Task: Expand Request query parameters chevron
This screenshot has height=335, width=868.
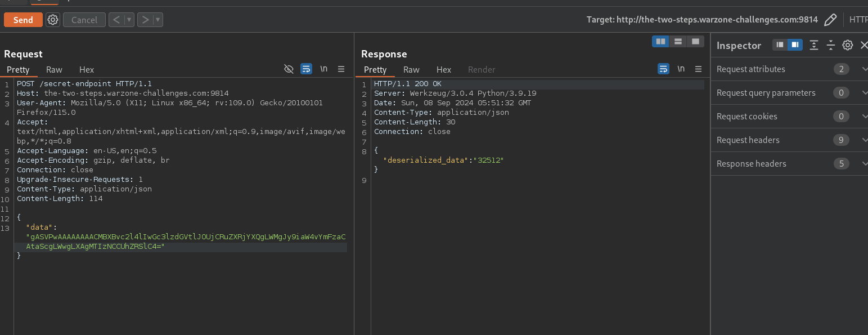Action: coord(864,93)
